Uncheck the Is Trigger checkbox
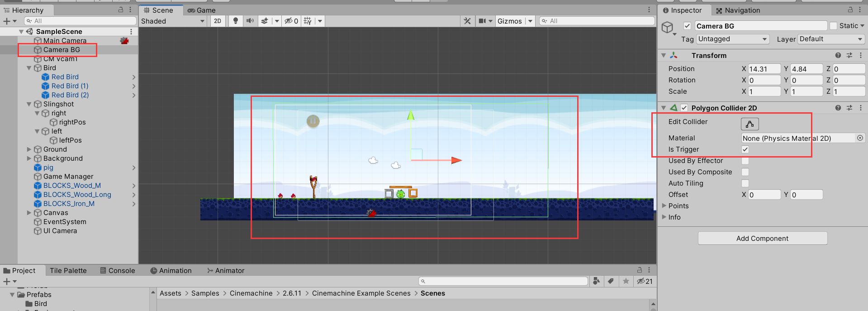This screenshot has height=311, width=868. click(745, 149)
